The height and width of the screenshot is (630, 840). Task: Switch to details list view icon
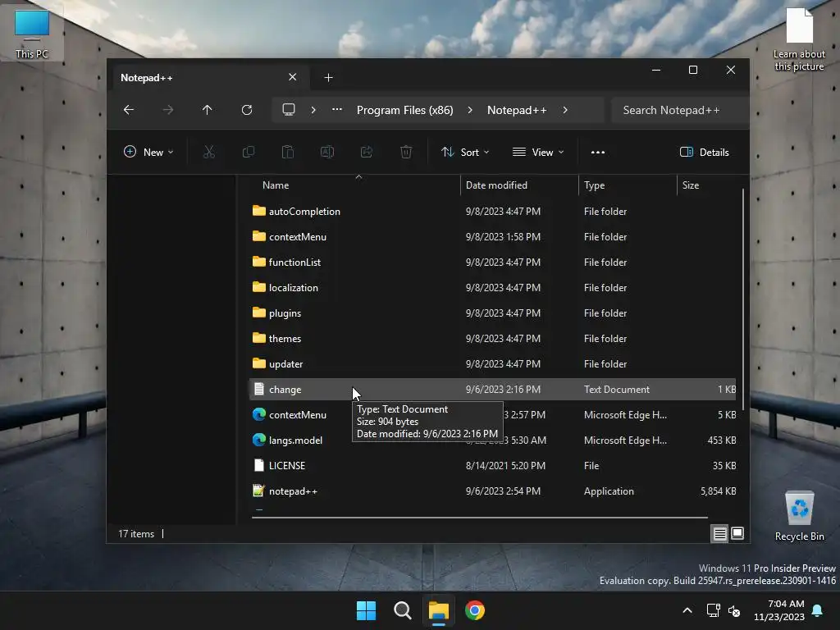coord(719,533)
